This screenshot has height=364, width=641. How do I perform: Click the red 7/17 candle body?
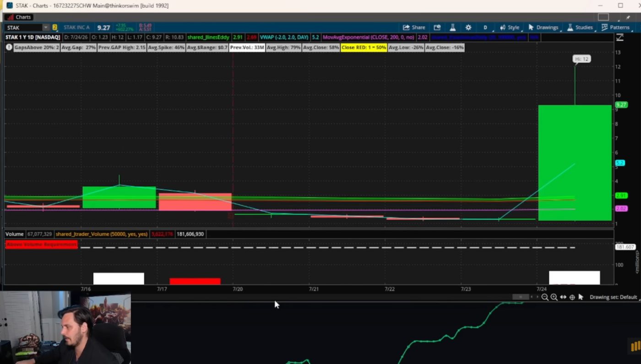point(195,202)
